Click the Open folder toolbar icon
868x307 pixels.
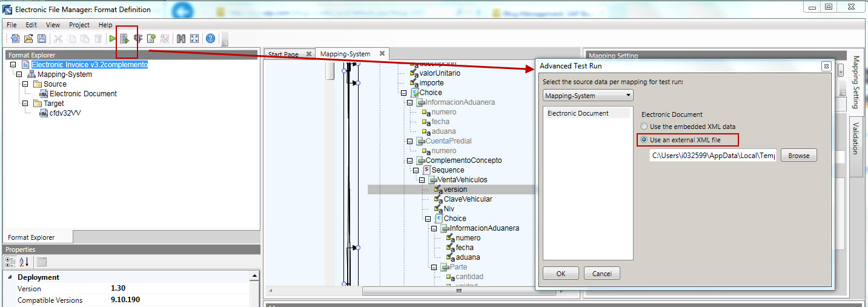pos(28,39)
